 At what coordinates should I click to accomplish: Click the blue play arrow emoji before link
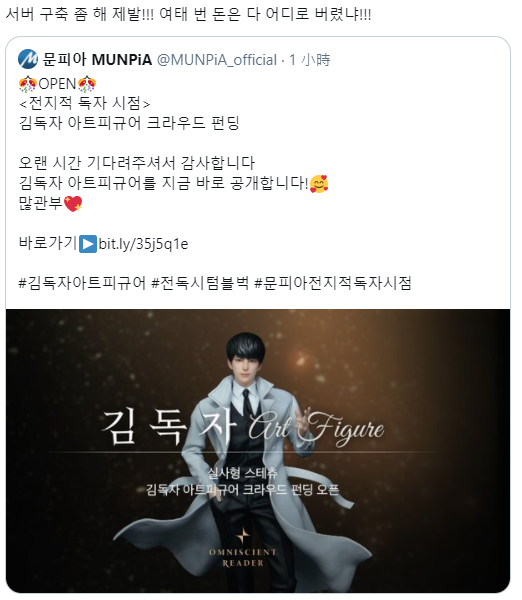pos(88,244)
